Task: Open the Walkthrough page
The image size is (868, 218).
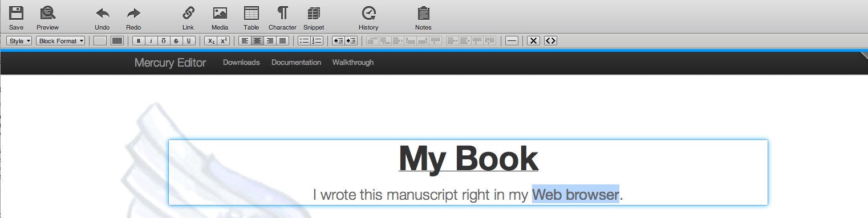Action: click(x=353, y=63)
